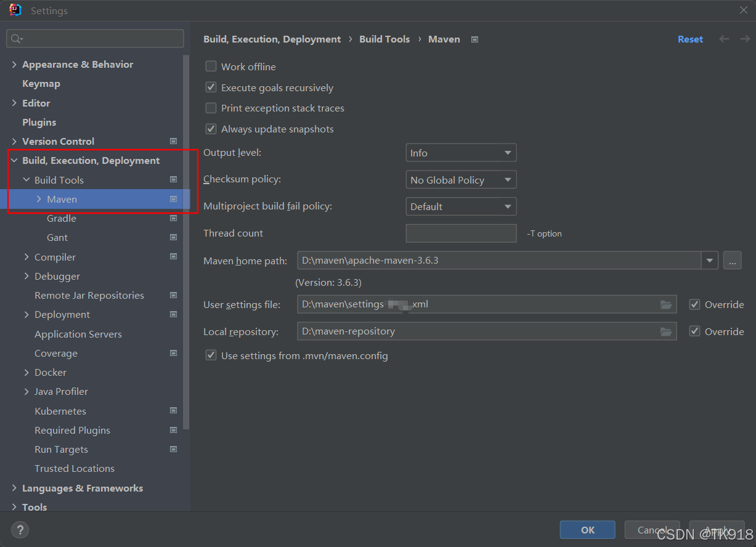The image size is (756, 547).
Task: Click the settings tree vertical scrollbar
Action: coord(187,241)
